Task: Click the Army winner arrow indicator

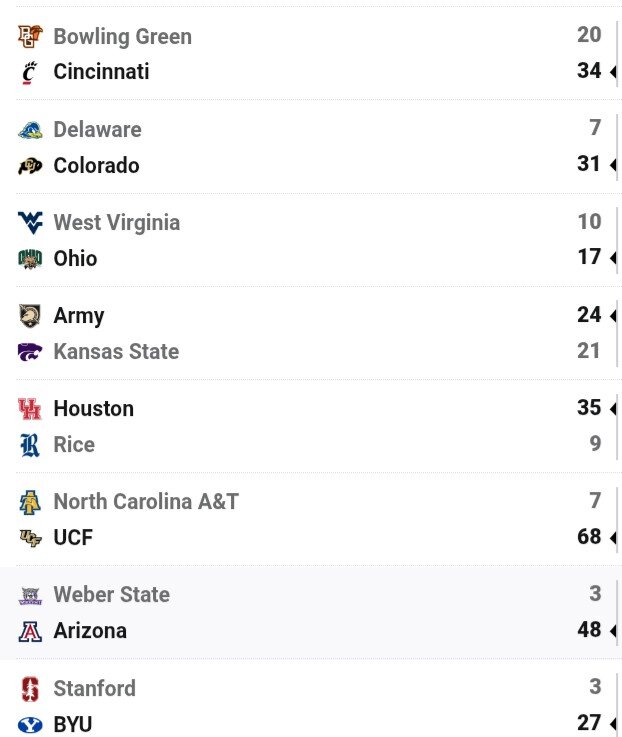Action: pos(613,315)
